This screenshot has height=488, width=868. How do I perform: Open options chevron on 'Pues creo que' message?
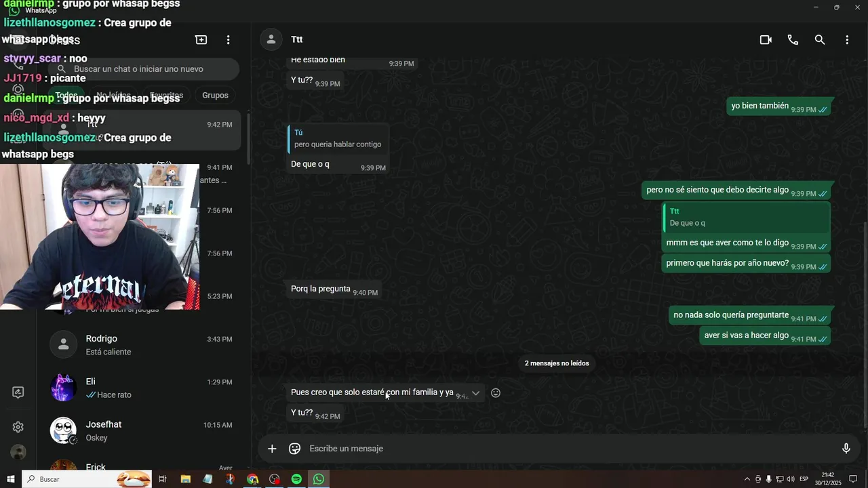475,393
